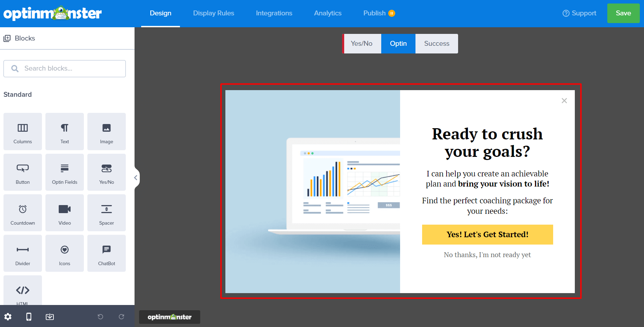Focus the Search blocks field
Screen dimensions: 644x327
(x=65, y=68)
